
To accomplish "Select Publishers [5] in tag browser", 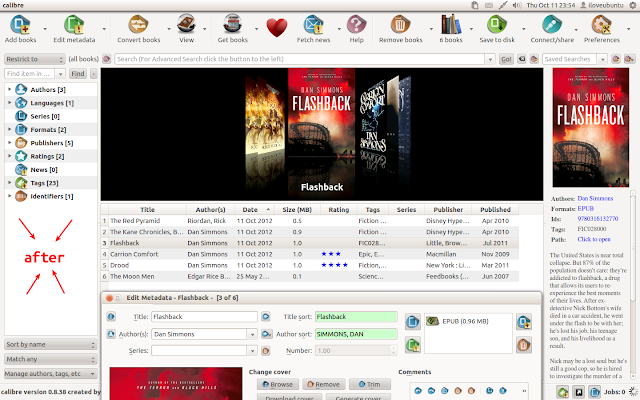I will 51,143.
